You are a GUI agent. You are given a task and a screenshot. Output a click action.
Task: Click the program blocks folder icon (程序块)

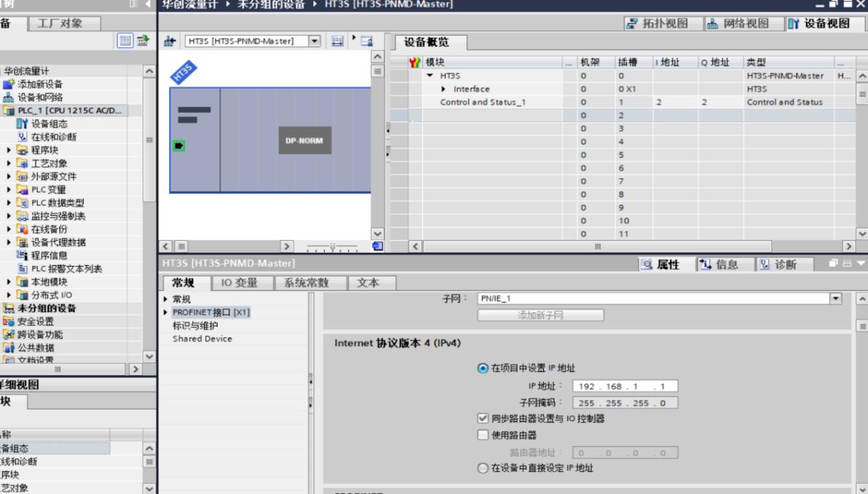(22, 150)
